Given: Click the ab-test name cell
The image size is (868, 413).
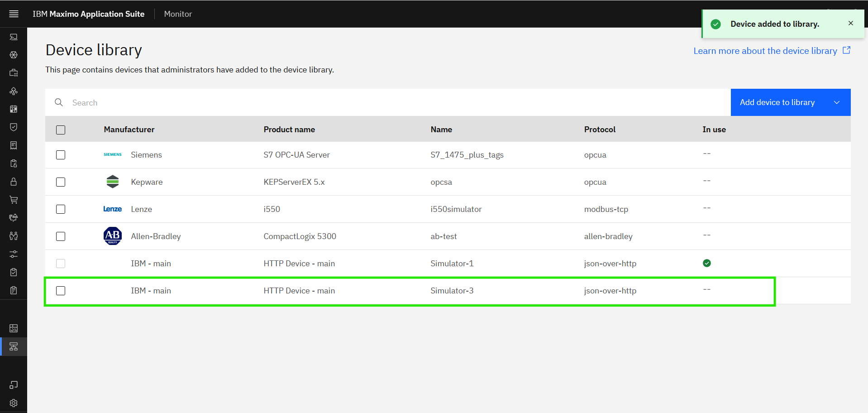Looking at the screenshot, I should [444, 236].
